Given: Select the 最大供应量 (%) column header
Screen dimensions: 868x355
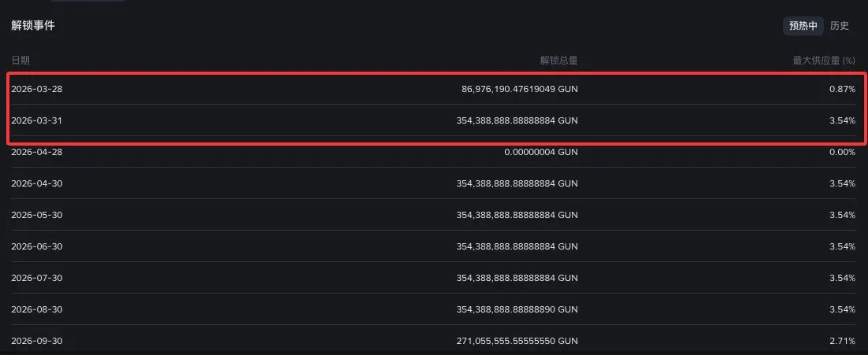Looking at the screenshot, I should [824, 61].
